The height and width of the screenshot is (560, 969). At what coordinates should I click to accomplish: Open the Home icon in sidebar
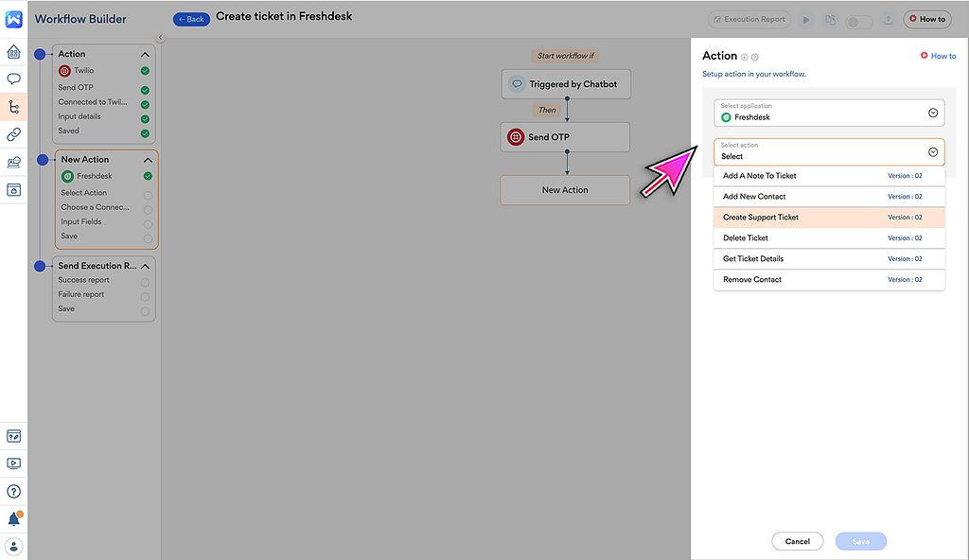click(x=13, y=52)
